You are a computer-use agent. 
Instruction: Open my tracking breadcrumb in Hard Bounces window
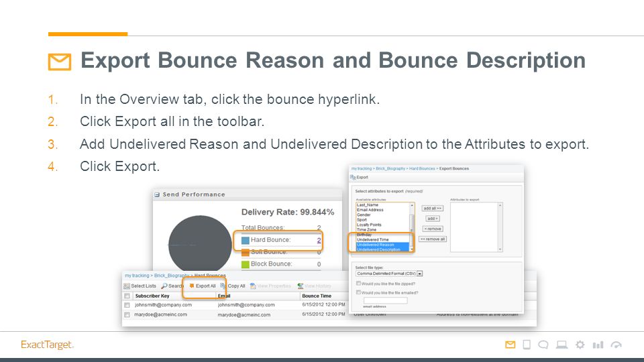(x=137, y=276)
